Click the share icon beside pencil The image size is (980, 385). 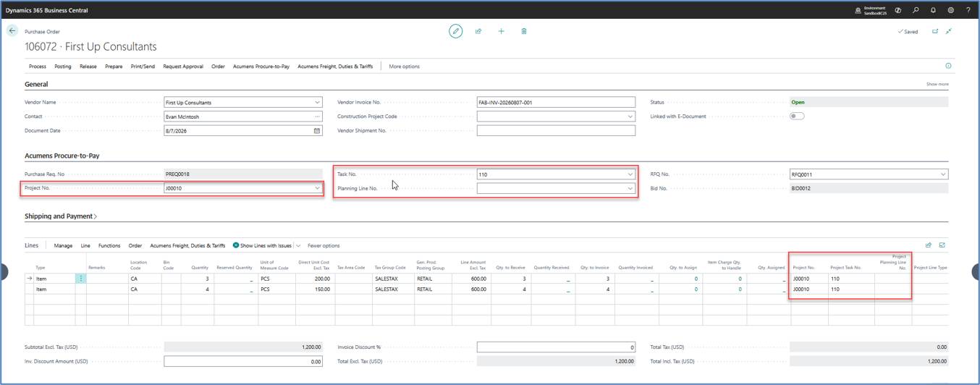[x=478, y=31]
